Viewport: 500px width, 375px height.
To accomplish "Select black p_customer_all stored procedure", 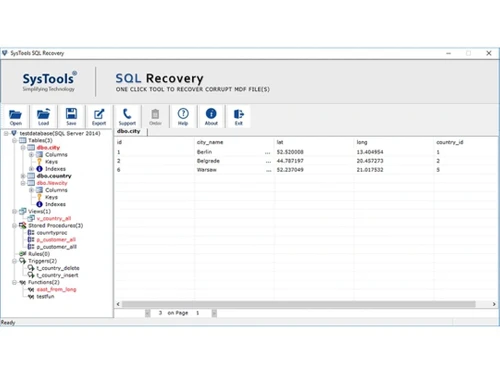I will pos(56,247).
